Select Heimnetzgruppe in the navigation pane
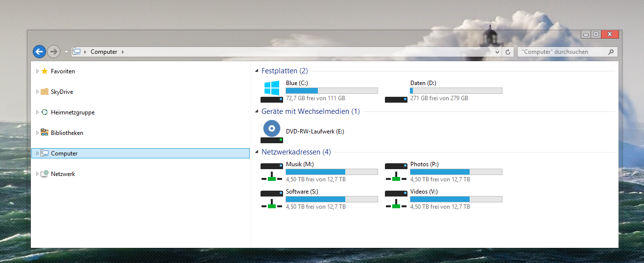 click(72, 112)
